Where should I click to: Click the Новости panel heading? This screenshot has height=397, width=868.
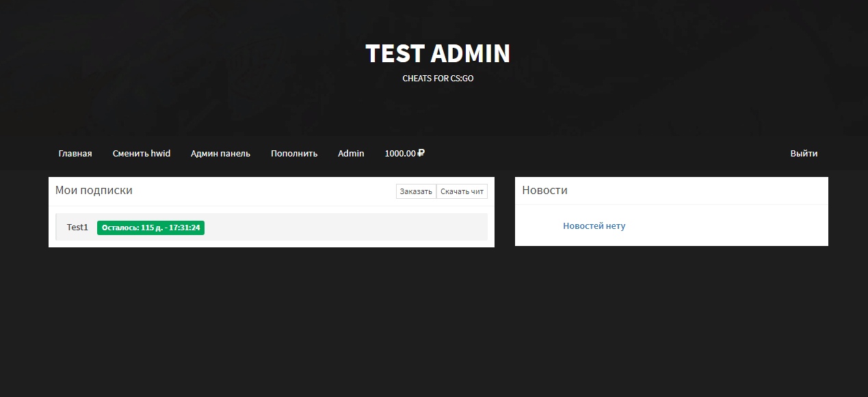tap(544, 191)
